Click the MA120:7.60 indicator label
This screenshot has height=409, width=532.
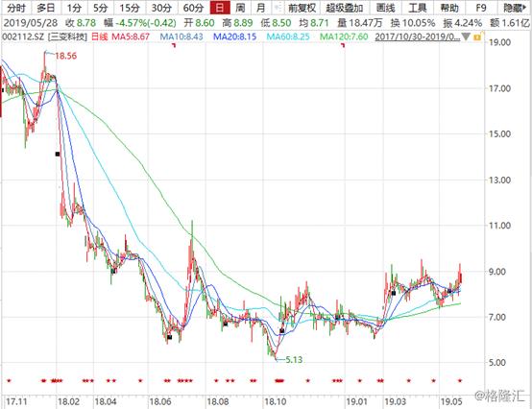tap(344, 36)
